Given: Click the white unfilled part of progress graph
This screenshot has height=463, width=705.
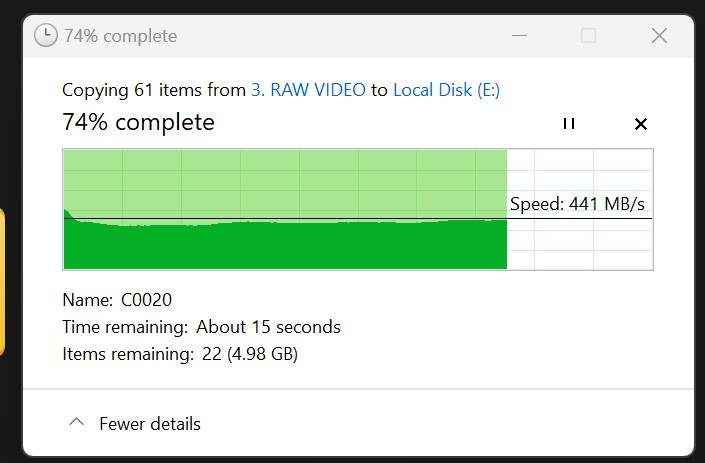Looking at the screenshot, I should tap(580, 245).
